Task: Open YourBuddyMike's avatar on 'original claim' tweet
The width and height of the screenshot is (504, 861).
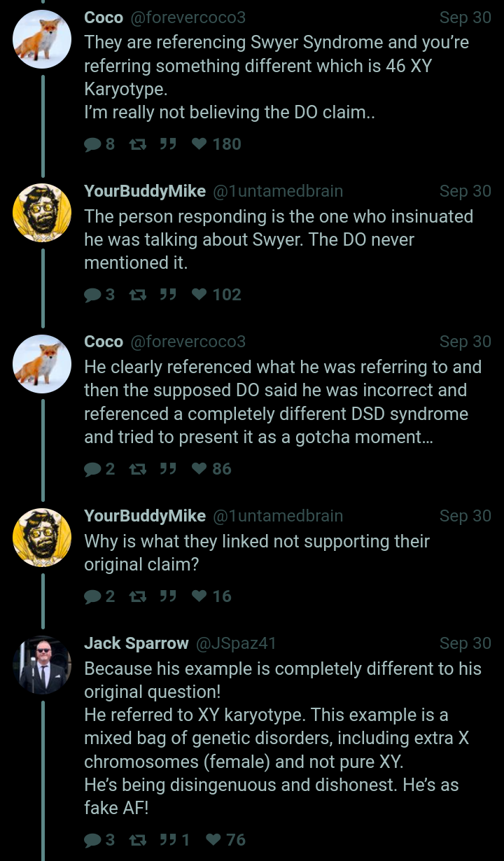Action: point(42,538)
